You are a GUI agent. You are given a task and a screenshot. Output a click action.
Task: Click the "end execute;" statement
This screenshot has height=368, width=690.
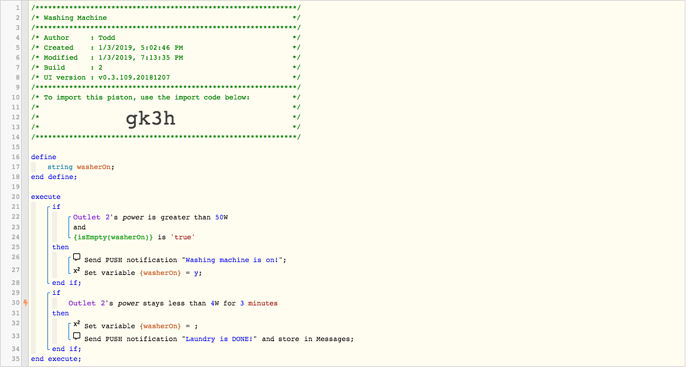56,359
